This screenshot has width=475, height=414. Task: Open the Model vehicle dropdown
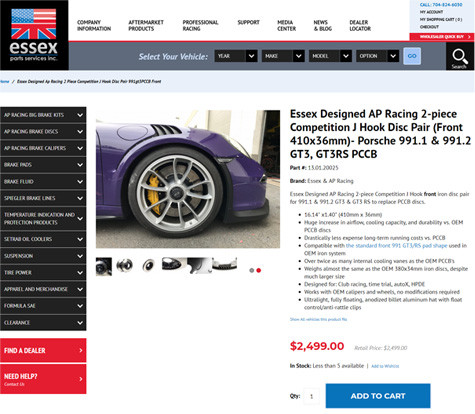point(330,56)
